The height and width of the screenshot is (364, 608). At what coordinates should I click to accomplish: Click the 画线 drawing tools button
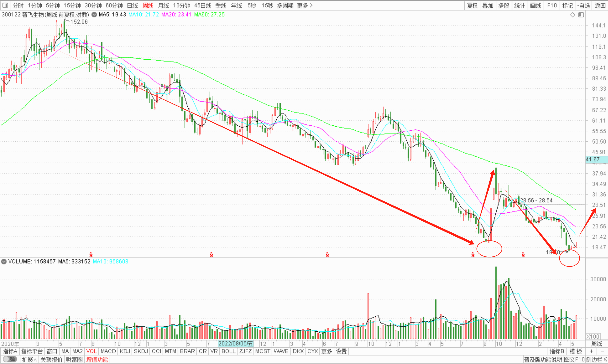536,5
